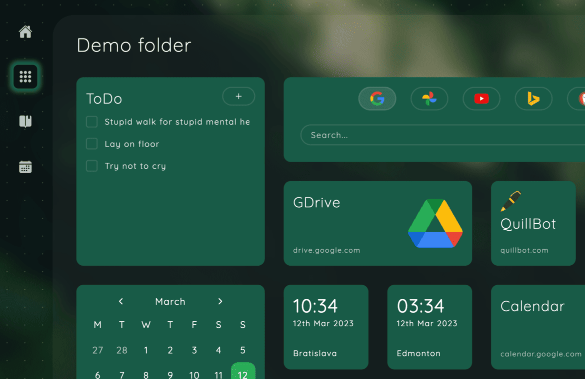Select March 10 in calendar

coord(194,374)
